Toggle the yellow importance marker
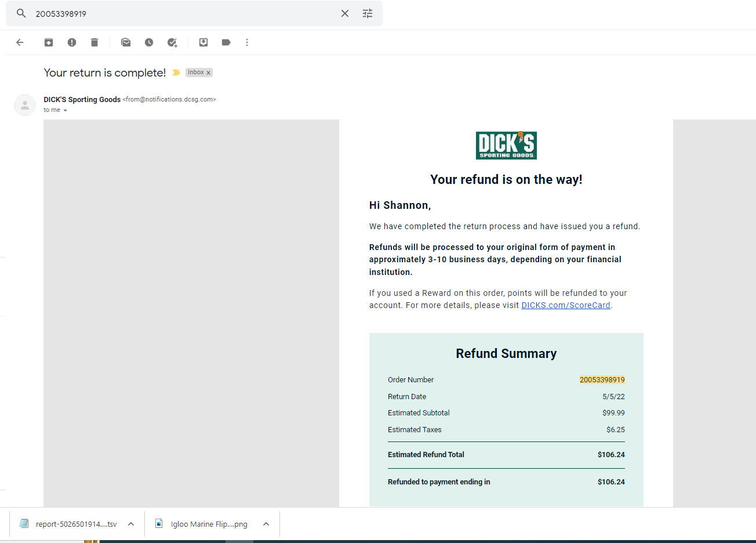This screenshot has height=543, width=756. pos(176,73)
